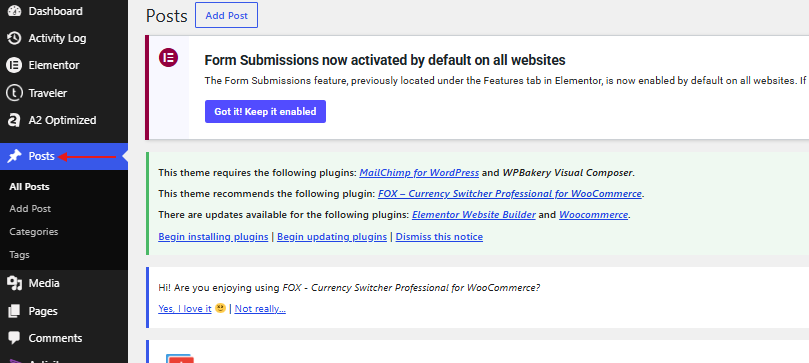Click the Elementor sidebar icon
Image resolution: width=809 pixels, height=363 pixels.
(14, 65)
